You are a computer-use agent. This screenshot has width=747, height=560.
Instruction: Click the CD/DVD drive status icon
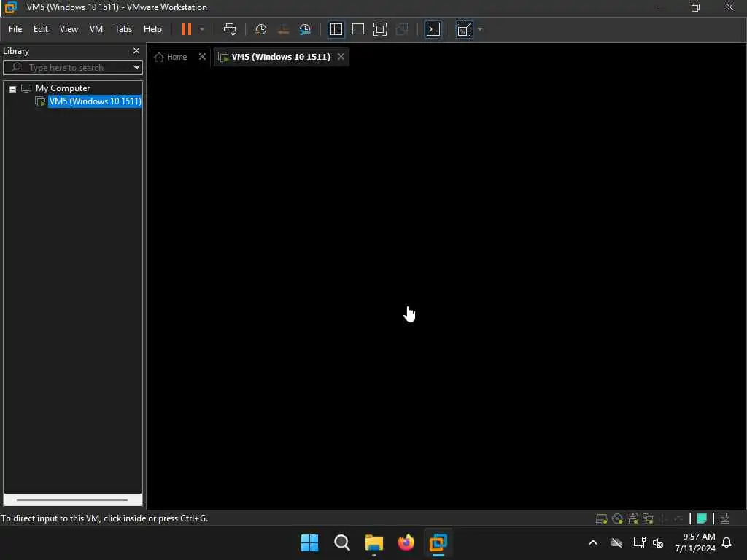pos(617,518)
